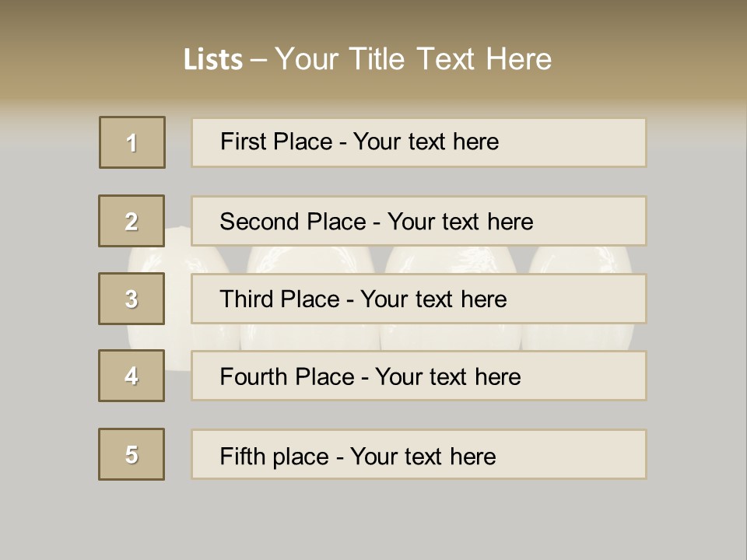Select the number 4 box
Screen dimensions: 747x560
[x=132, y=376]
